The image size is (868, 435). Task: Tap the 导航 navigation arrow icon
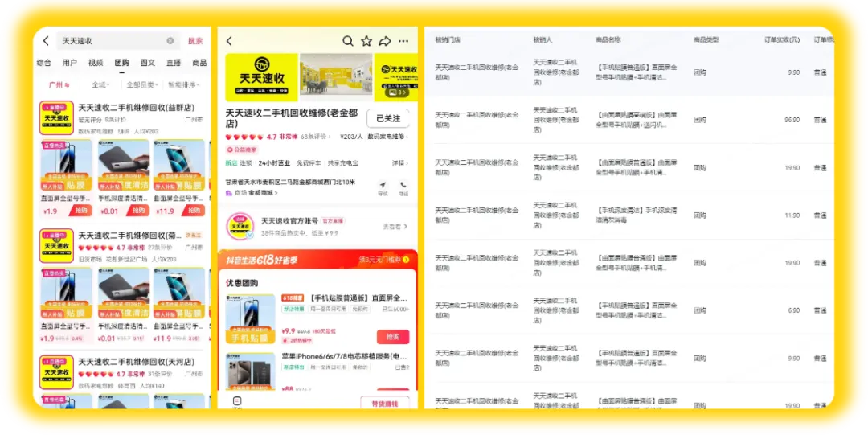click(x=383, y=185)
